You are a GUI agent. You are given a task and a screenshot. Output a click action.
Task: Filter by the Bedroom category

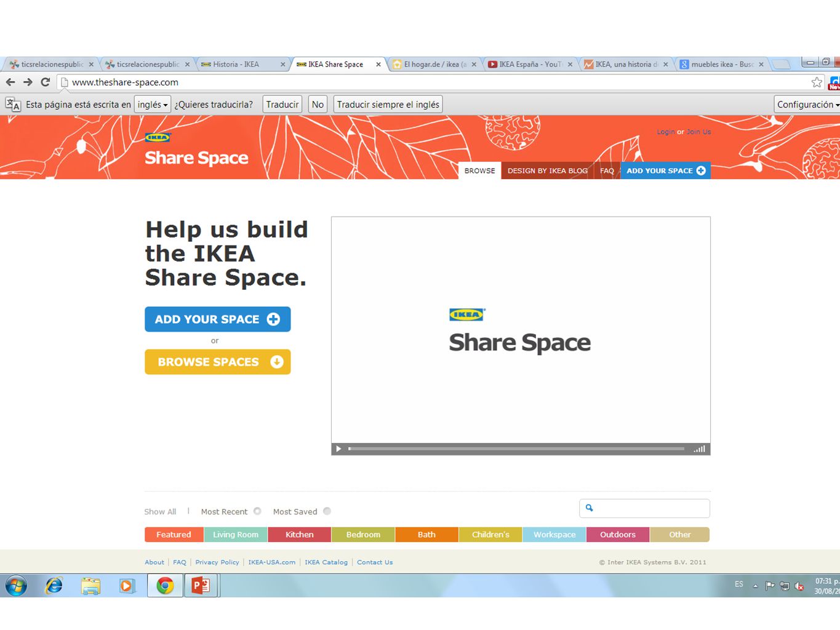pyautogui.click(x=363, y=535)
